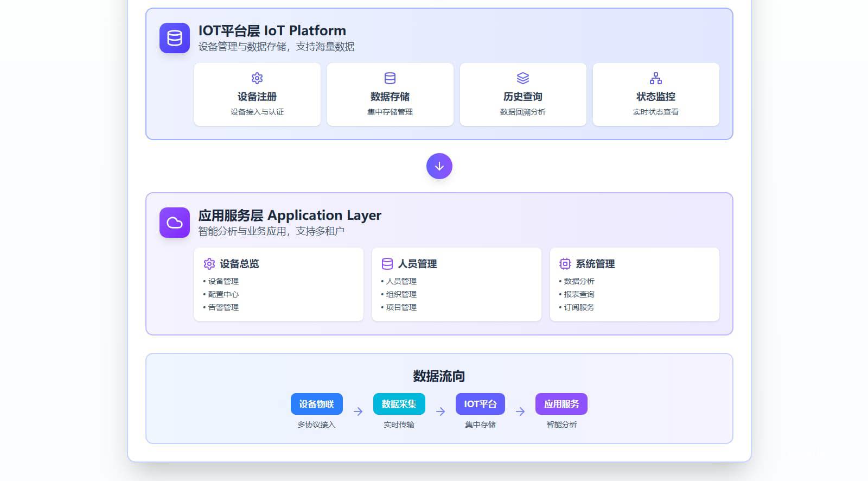Viewport: 868px width, 481px height.
Task: Click the Application Layer cloud icon
Action: click(175, 223)
